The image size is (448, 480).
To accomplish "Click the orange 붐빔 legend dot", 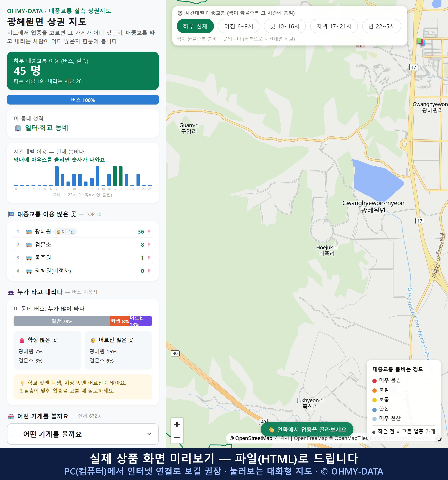I will 374,390.
